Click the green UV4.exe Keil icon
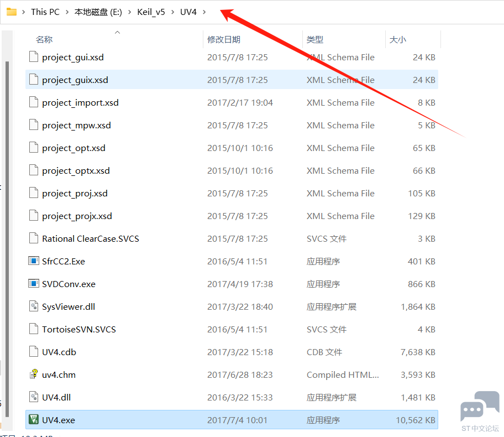504x437 pixels. point(33,419)
